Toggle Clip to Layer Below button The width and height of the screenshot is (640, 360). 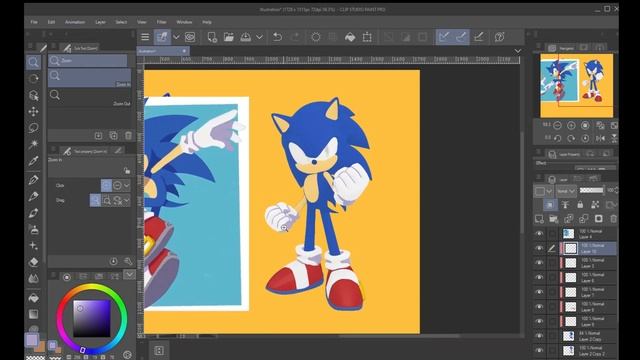tap(550, 204)
